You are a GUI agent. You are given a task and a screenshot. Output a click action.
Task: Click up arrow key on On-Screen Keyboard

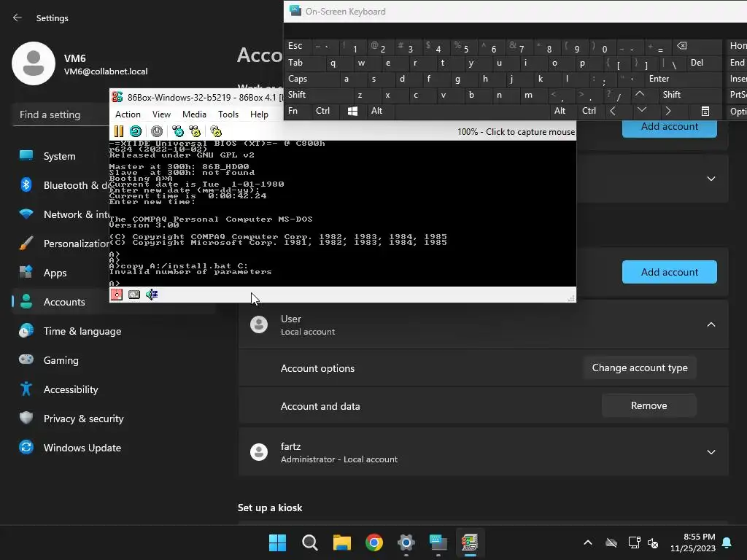640,95
